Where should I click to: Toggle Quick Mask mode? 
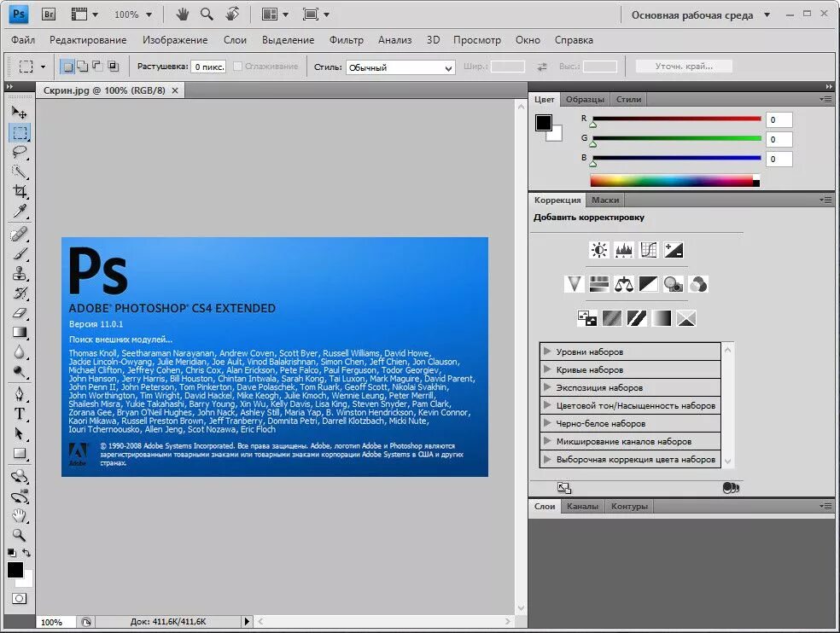pyautogui.click(x=20, y=599)
